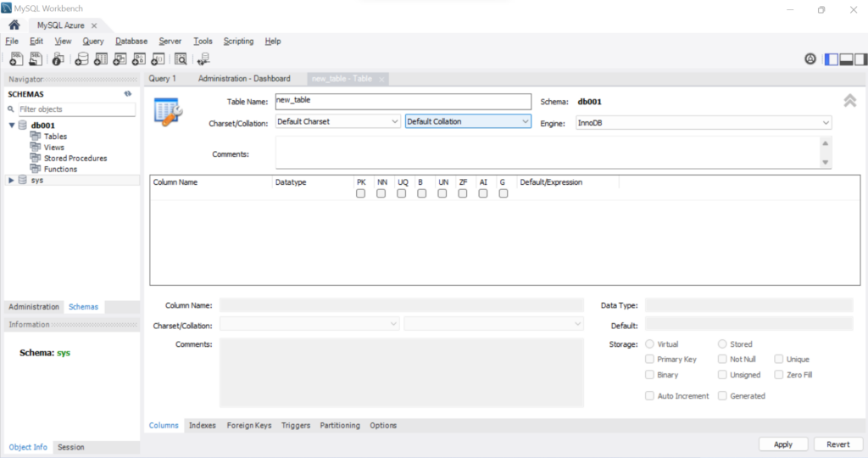Check the Primary Key checkbox
Image resolution: width=868 pixels, height=458 pixels.
650,359
